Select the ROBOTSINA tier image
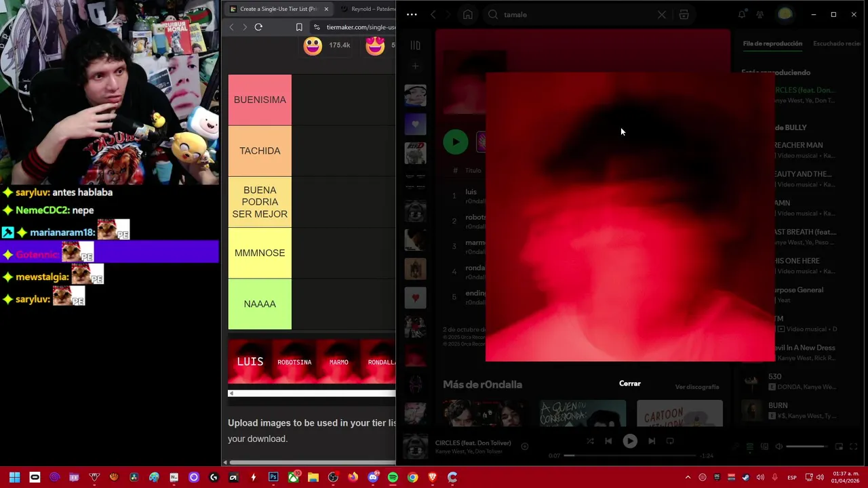Screen dimensions: 868x488 click(294, 362)
